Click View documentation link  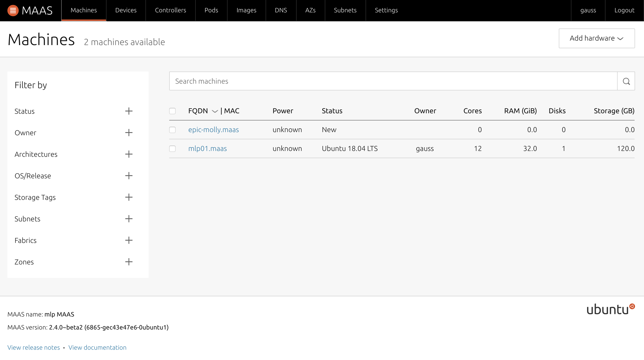point(97,347)
